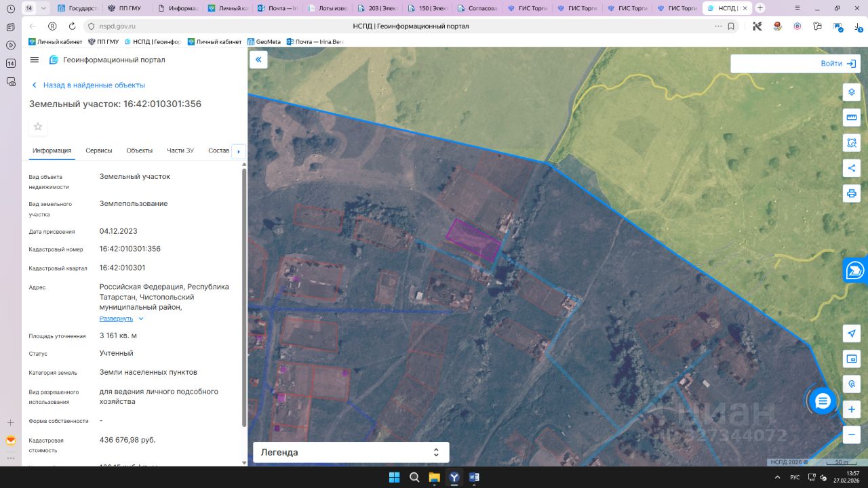Expand the full address via Развернуть
868x488 pixels.
121,319
